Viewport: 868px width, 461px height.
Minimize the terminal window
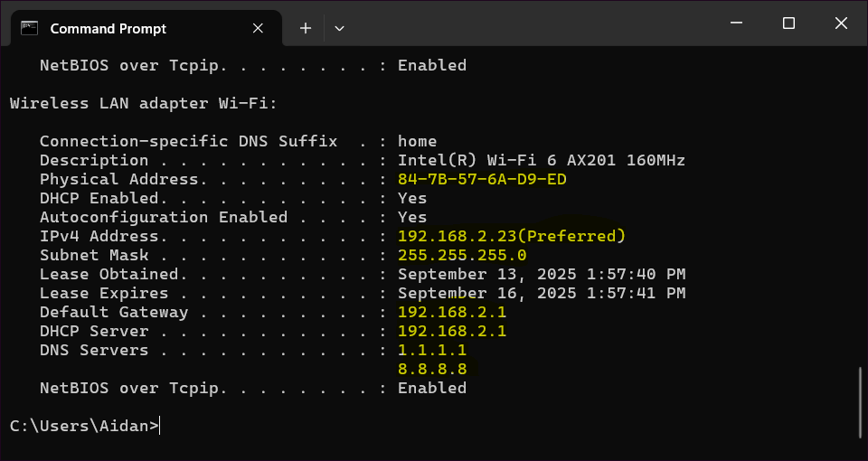[735, 24]
